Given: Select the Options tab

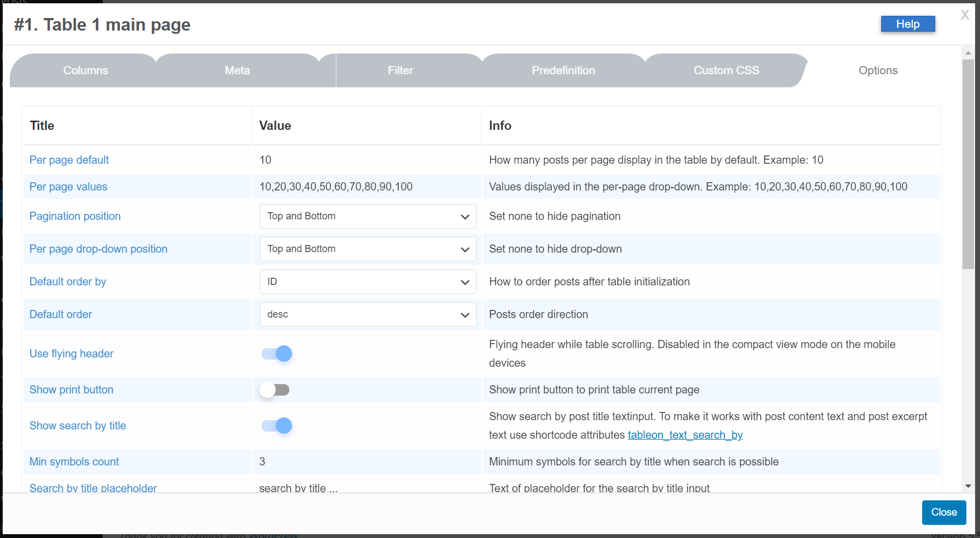Looking at the screenshot, I should click(878, 70).
